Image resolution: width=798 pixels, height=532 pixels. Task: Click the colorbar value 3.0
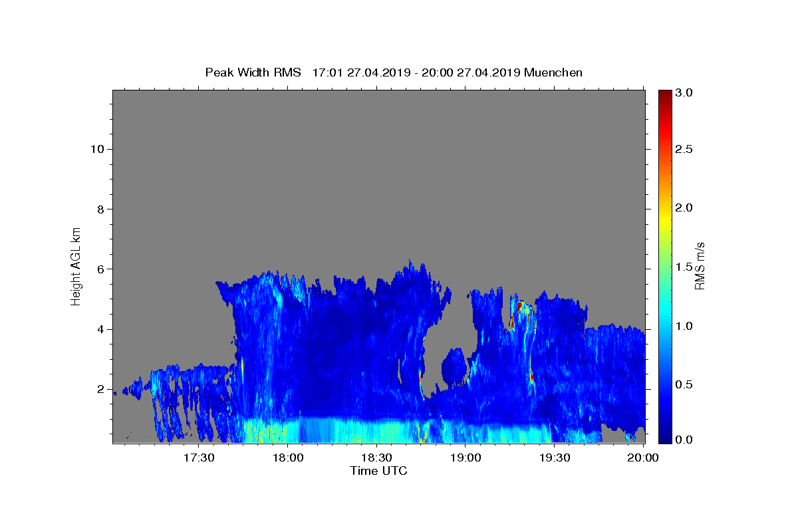pos(685,92)
